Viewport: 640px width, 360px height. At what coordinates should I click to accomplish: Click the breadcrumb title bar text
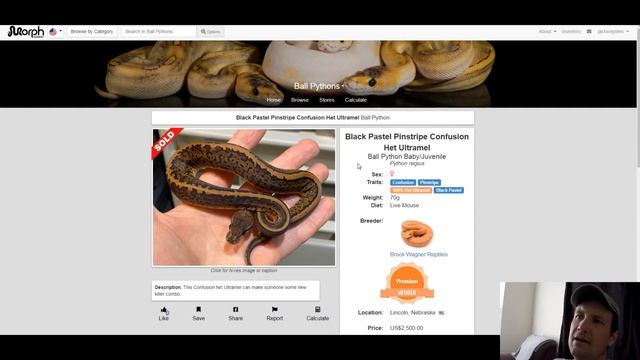[313, 118]
